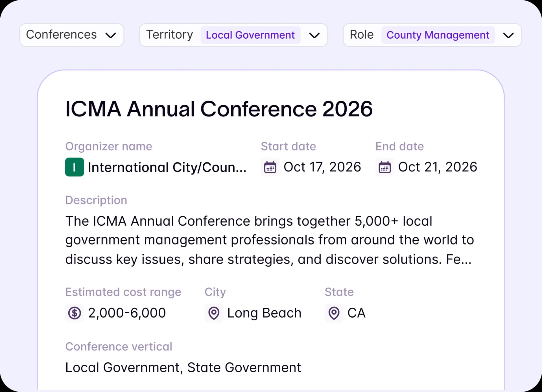Click the State location pin icon

[334, 313]
